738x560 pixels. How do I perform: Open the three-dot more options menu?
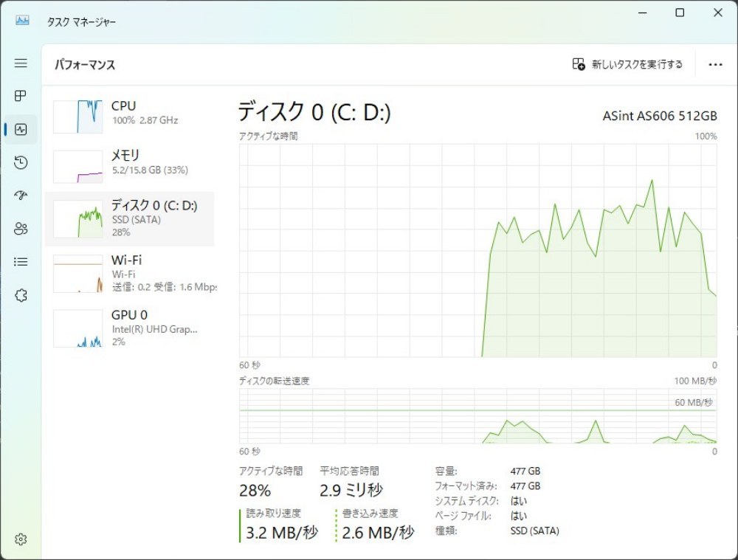coord(715,64)
